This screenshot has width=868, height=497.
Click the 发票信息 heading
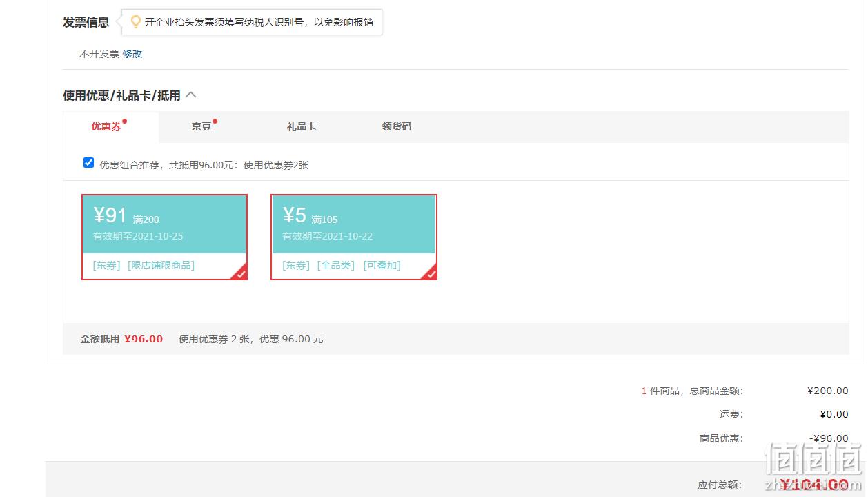pyautogui.click(x=86, y=22)
